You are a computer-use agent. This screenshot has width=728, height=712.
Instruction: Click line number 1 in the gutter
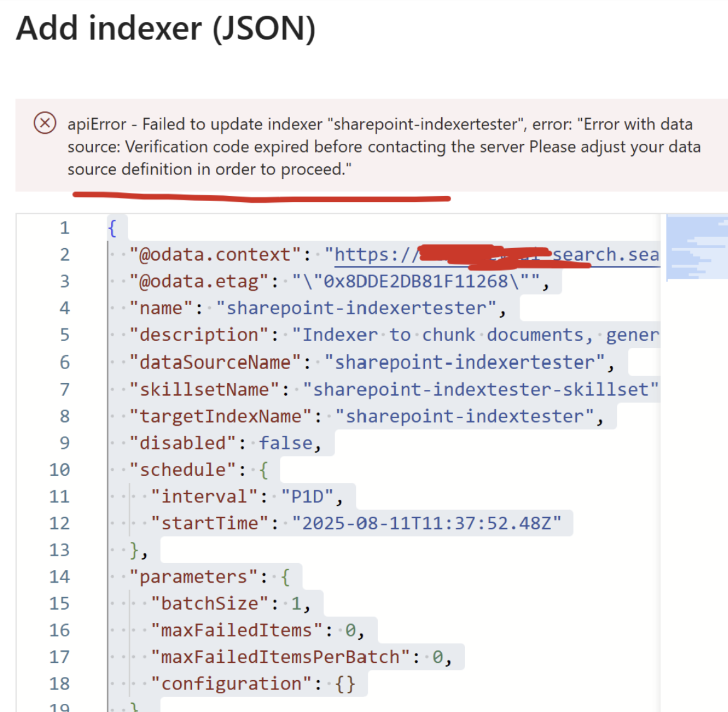tap(65, 228)
